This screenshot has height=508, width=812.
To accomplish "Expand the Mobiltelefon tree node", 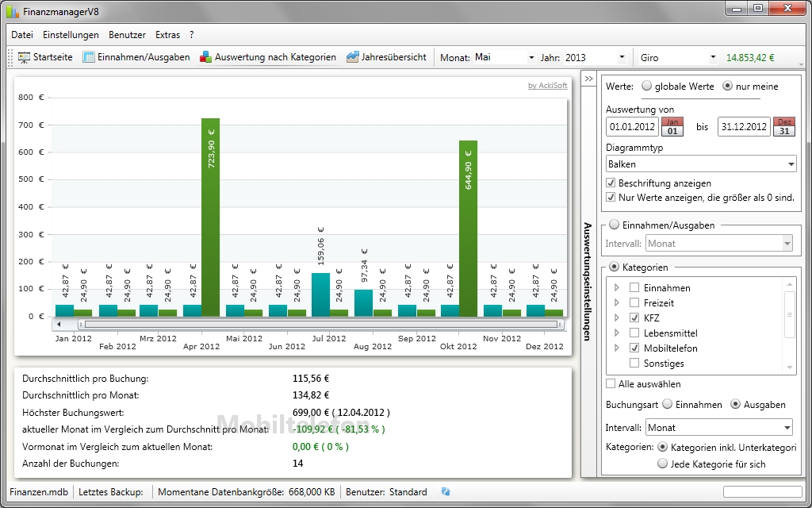I will pos(616,348).
